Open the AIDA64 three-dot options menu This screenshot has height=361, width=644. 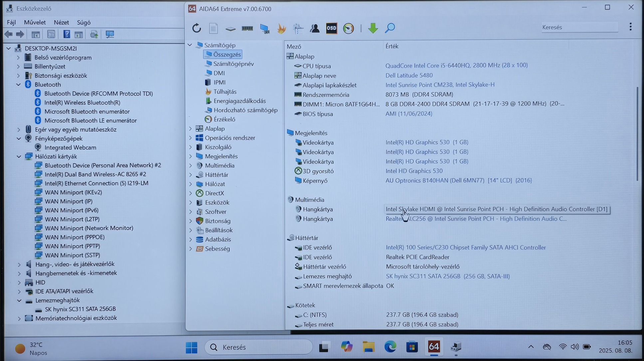point(630,27)
